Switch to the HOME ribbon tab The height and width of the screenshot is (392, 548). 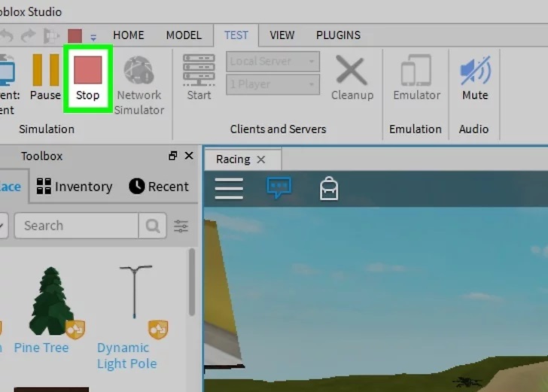tap(128, 35)
